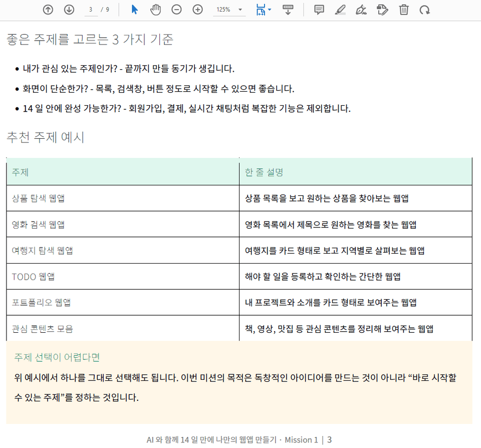
Task: Click the heading '추천 주제 예시'
Action: [x=46, y=137]
